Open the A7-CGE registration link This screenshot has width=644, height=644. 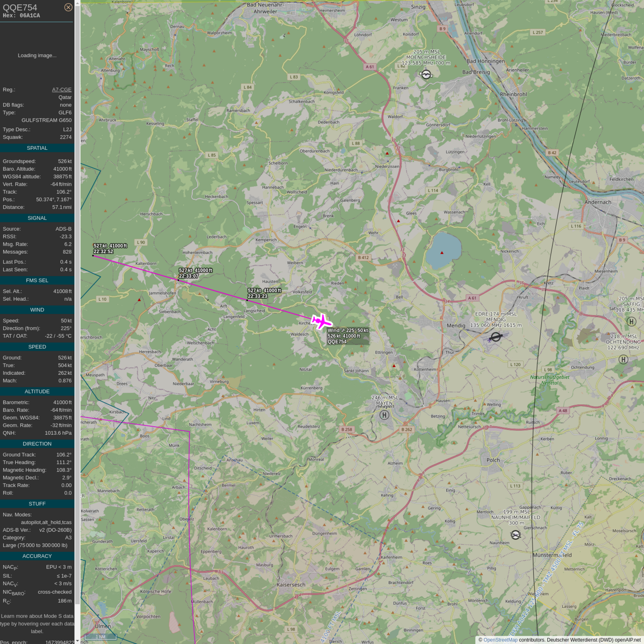[x=62, y=89]
